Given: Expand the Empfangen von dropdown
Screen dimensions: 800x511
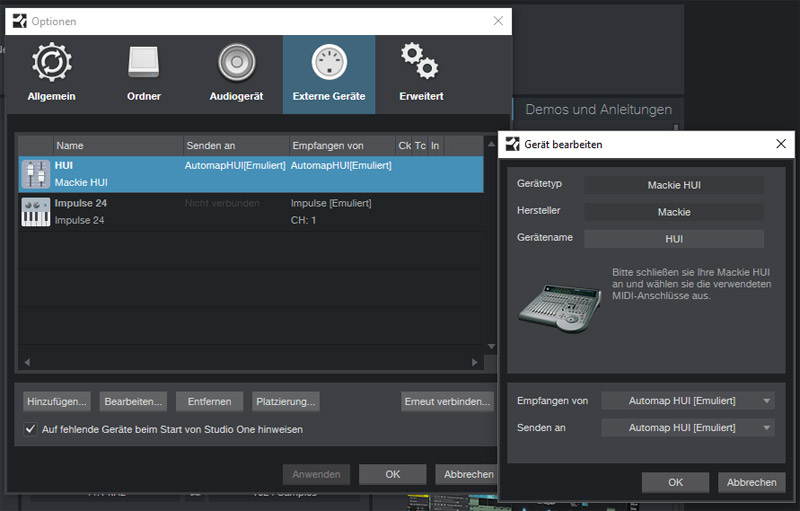Looking at the screenshot, I should [687, 401].
